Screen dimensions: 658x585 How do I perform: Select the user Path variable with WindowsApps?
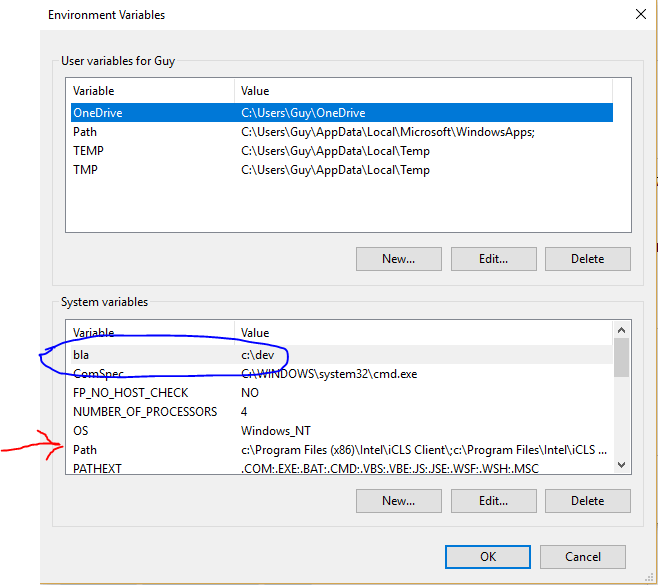pyautogui.click(x=342, y=132)
